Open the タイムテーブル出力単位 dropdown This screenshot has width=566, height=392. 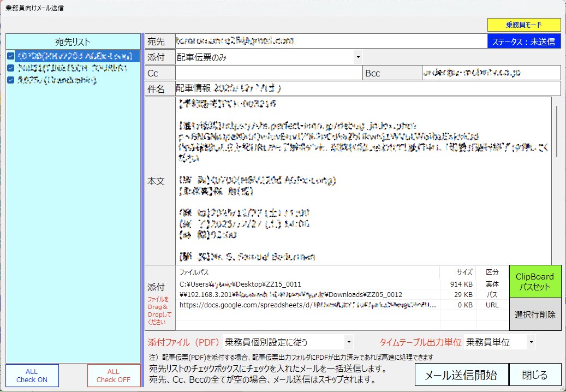[x=529, y=341]
